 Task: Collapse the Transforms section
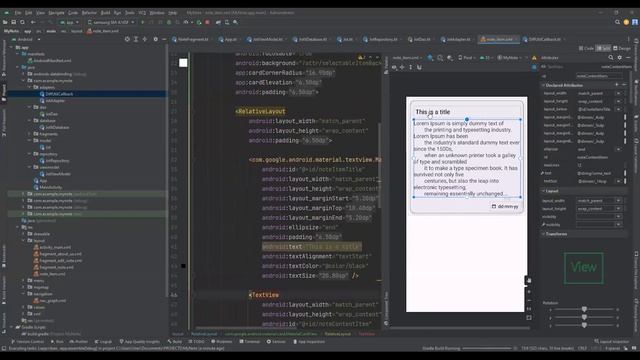coord(543,234)
